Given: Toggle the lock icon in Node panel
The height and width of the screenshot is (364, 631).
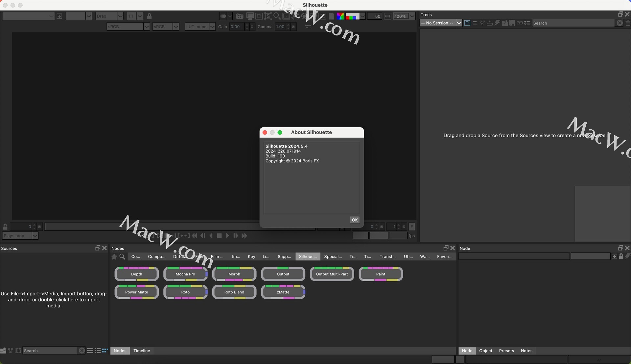Looking at the screenshot, I should (x=621, y=256).
